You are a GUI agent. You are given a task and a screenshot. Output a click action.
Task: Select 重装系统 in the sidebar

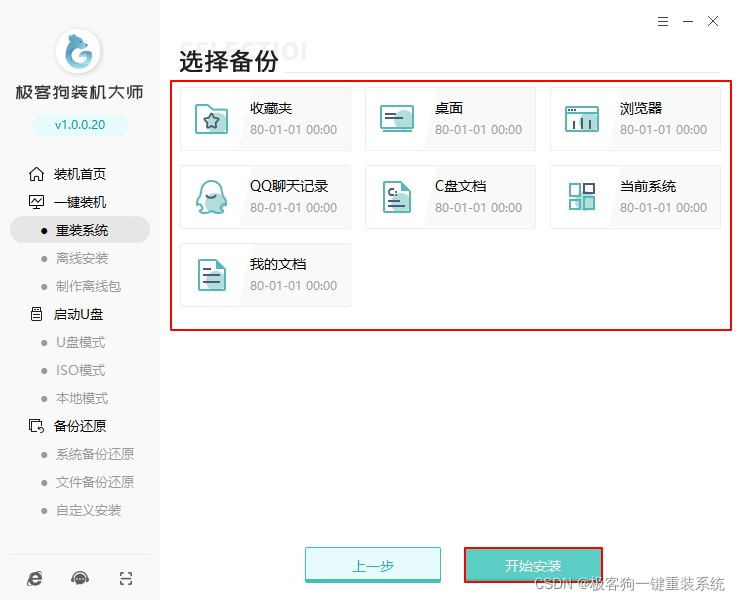click(81, 230)
